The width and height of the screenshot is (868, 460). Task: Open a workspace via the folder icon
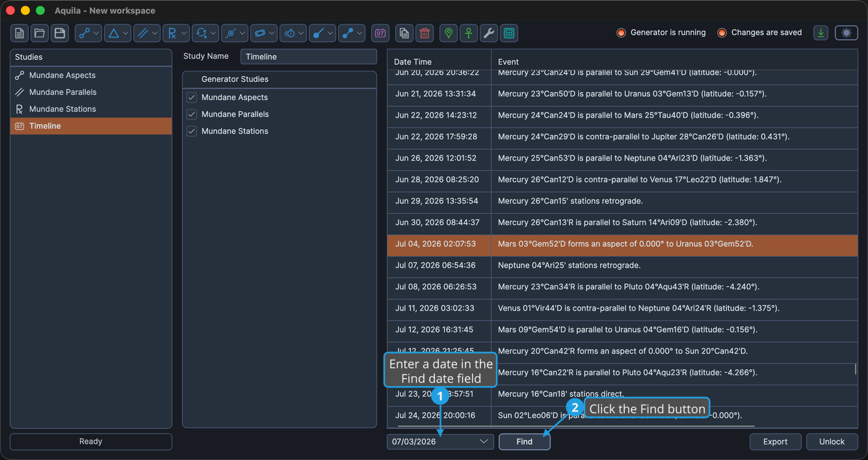click(40, 33)
